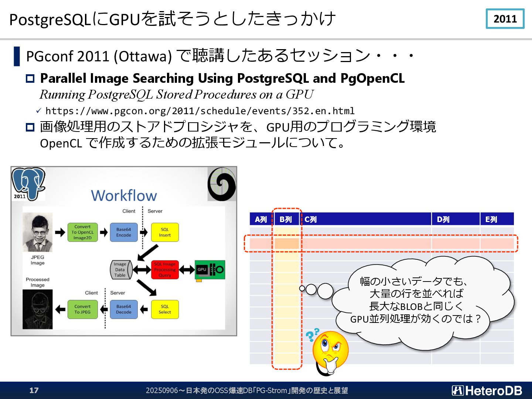Screen dimensions: 532x399
Task: Click the E列 column header
Action: [497, 219]
